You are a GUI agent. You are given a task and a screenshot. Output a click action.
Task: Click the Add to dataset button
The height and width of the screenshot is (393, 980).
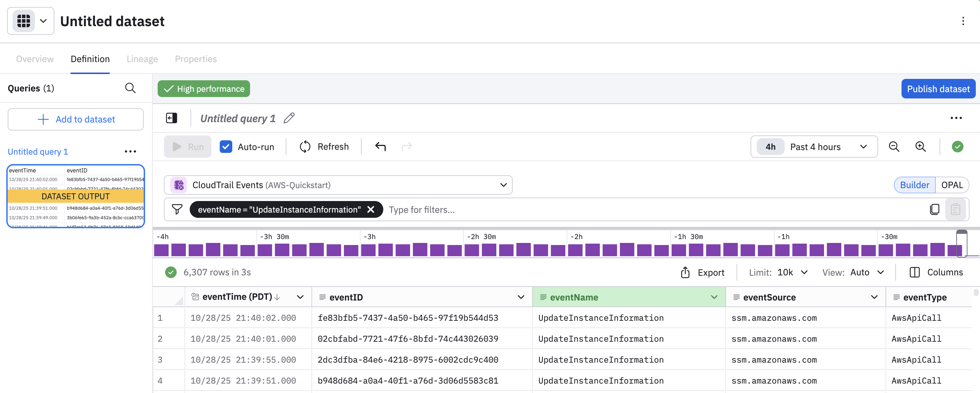click(75, 119)
